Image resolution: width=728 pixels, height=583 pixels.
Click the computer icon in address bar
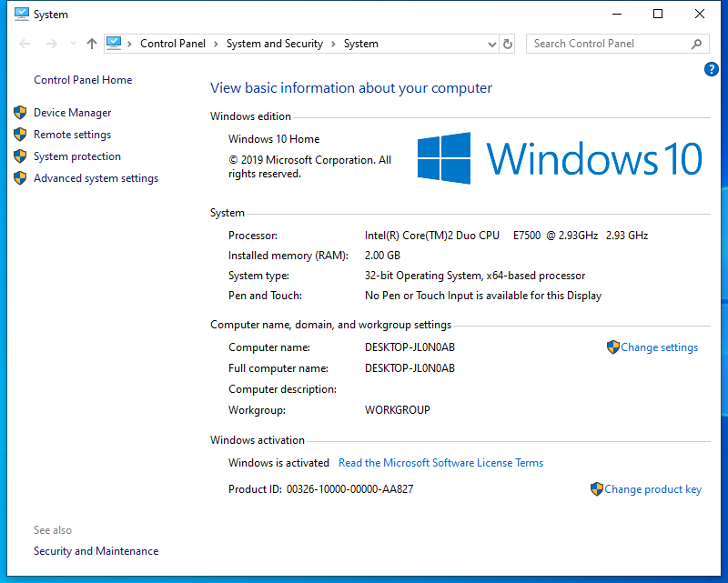(114, 43)
